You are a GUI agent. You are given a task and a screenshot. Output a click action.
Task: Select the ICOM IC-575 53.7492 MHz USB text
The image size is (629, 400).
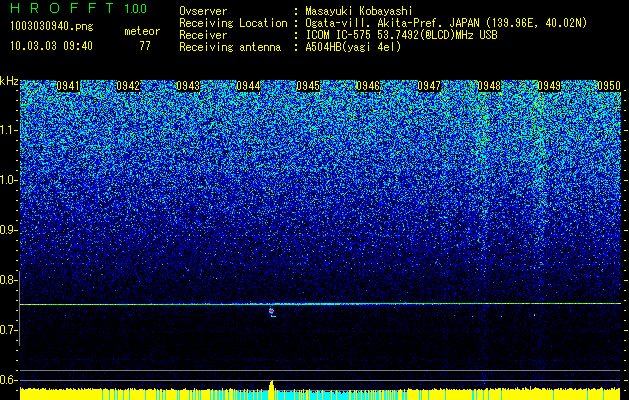point(401,35)
